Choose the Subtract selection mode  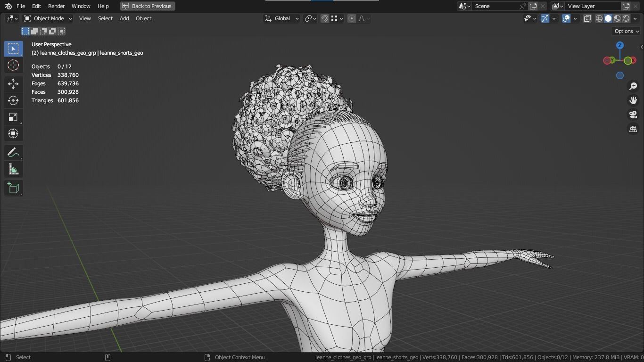(43, 31)
